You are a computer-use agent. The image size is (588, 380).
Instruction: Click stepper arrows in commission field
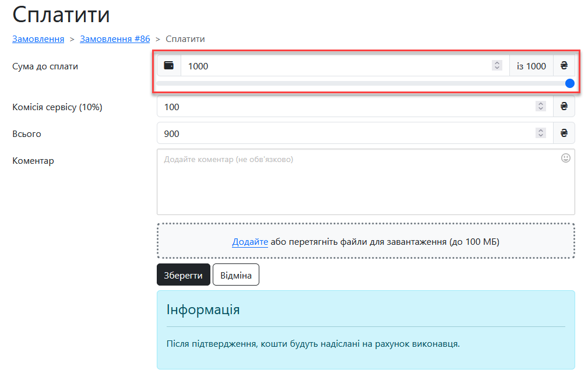coord(540,106)
